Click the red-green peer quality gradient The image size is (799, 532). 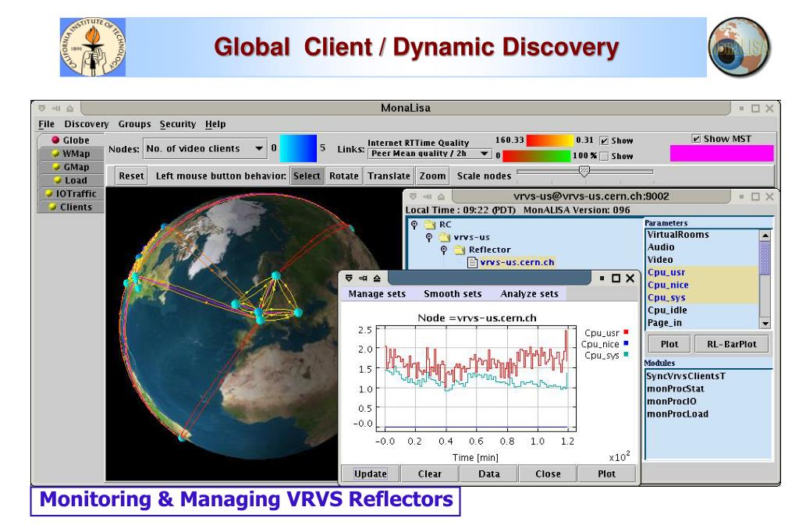pyautogui.click(x=537, y=155)
